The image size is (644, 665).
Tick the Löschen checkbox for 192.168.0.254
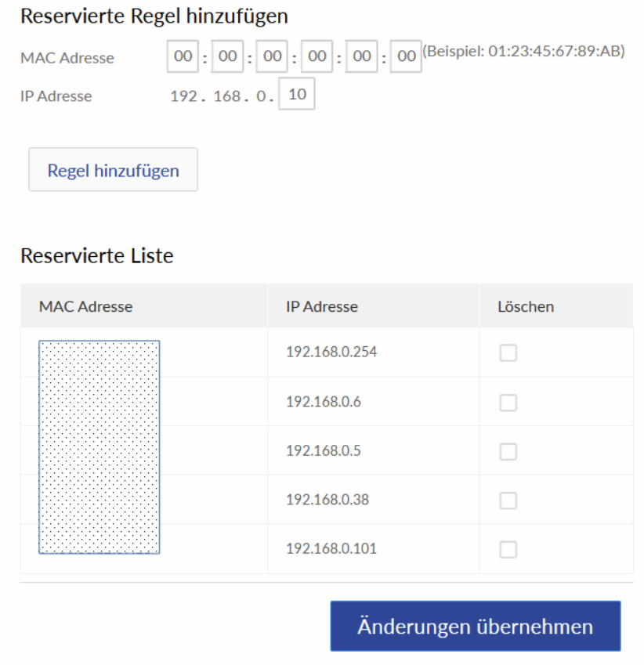508,354
